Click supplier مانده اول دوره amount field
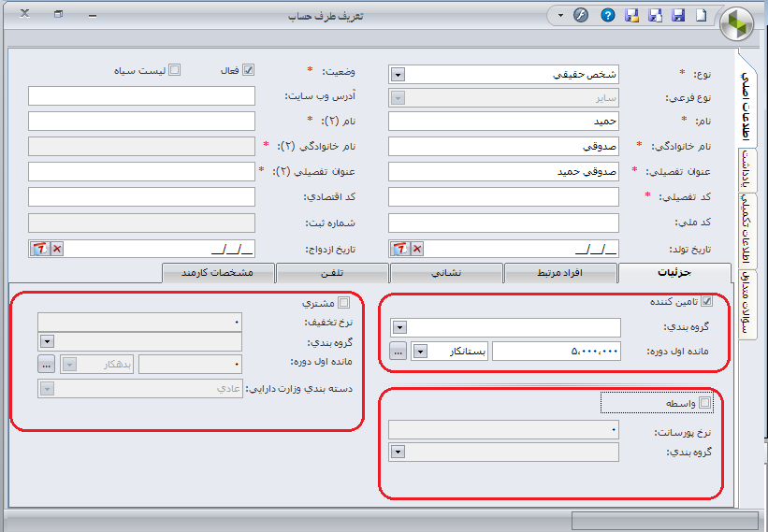Viewport: 768px width, 532px height. pyautogui.click(x=557, y=351)
